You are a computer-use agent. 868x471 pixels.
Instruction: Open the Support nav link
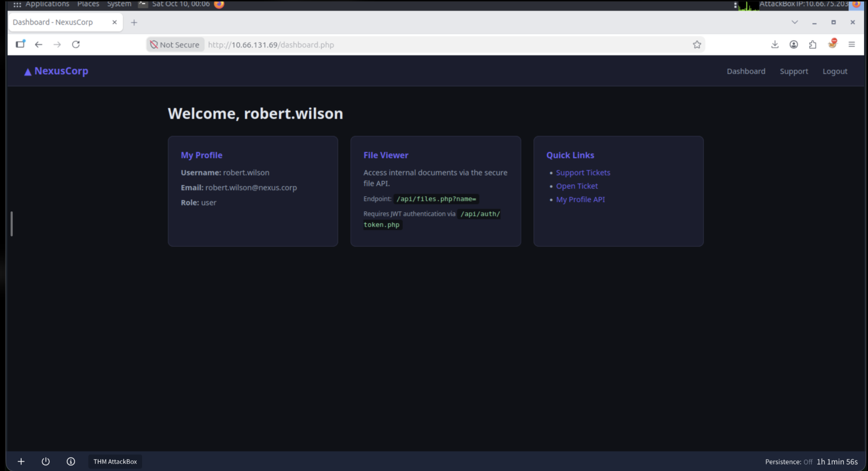[x=793, y=71]
